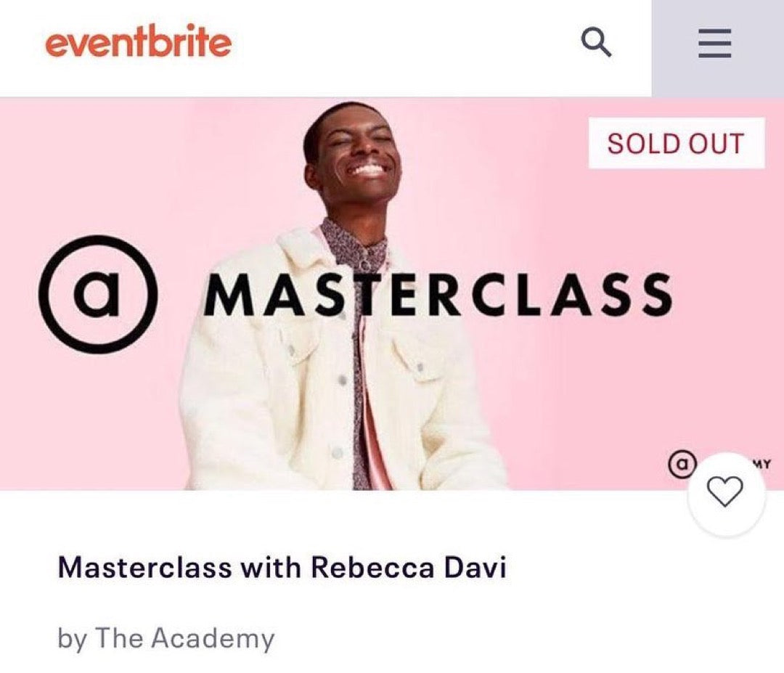Viewport: 784px width, 673px height.
Task: Click the Eventbrite logo
Action: pyautogui.click(x=138, y=44)
